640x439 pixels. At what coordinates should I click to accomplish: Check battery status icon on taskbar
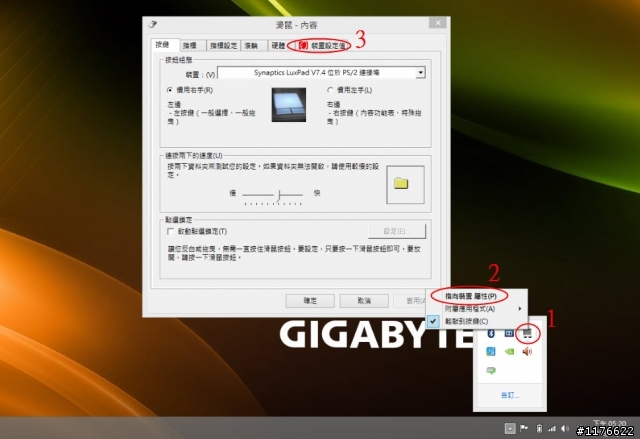click(x=539, y=428)
